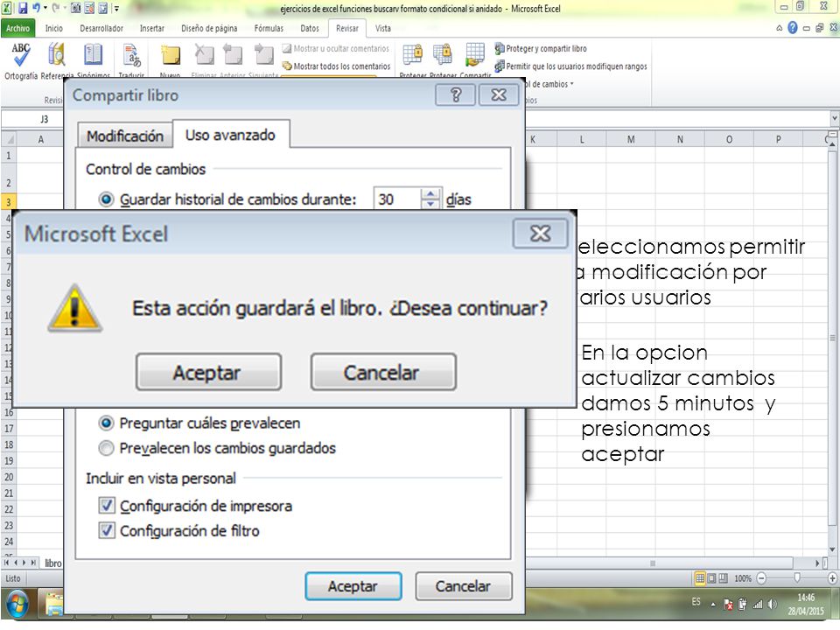Click the volume speaker tray icon
This screenshot has width=840, height=630.
tap(773, 605)
